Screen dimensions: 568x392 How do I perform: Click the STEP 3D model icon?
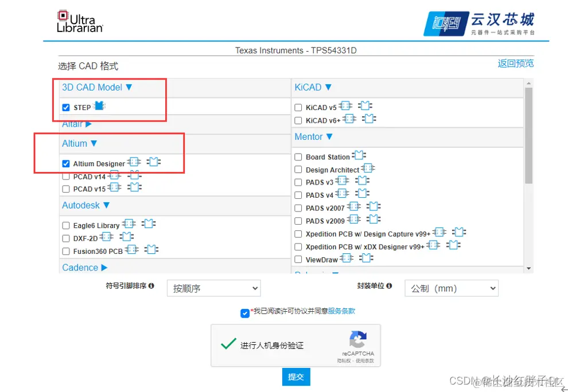pos(99,105)
